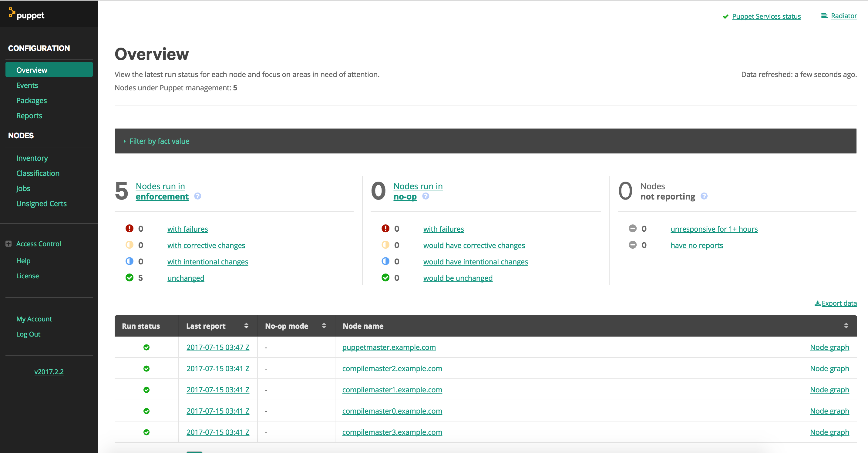Open the 2017-07-15 03:47 Z report
The height and width of the screenshot is (453, 868).
(x=218, y=347)
